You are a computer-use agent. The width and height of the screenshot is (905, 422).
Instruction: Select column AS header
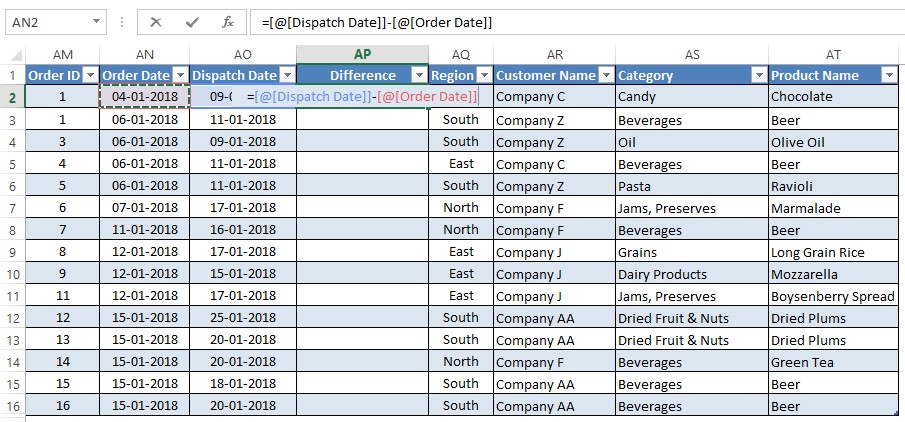692,55
